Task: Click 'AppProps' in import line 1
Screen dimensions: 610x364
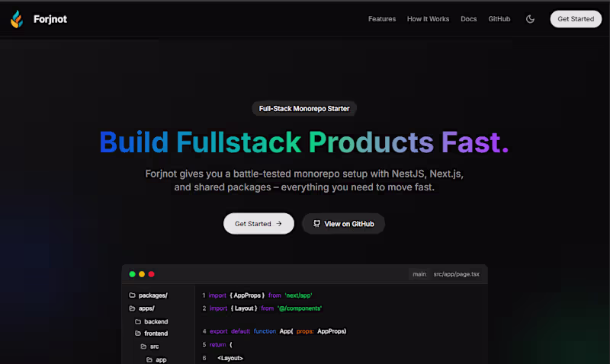Action: [247, 295]
